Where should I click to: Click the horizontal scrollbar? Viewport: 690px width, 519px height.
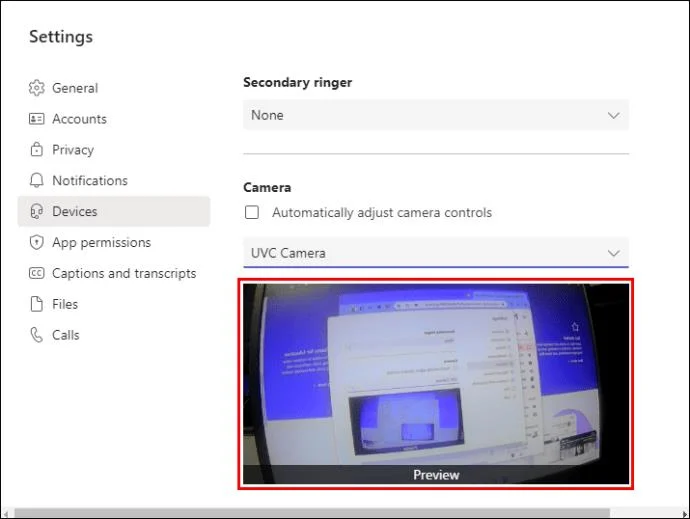coord(312,513)
